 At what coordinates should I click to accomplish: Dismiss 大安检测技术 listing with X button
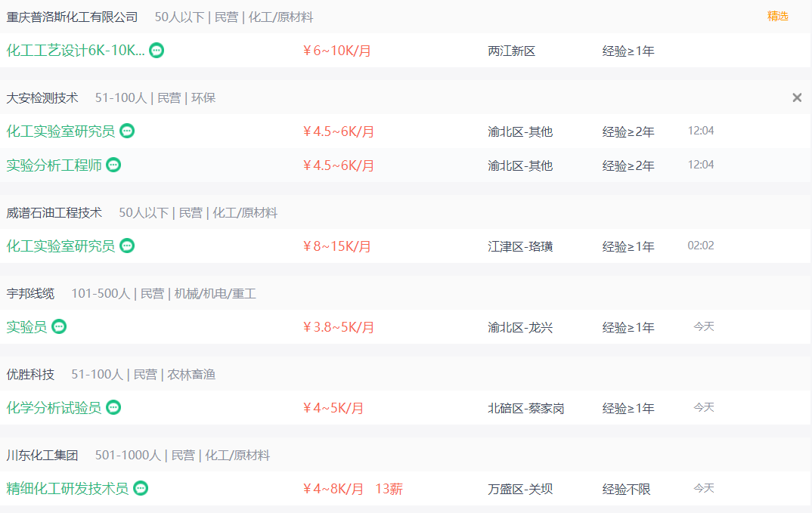point(797,97)
